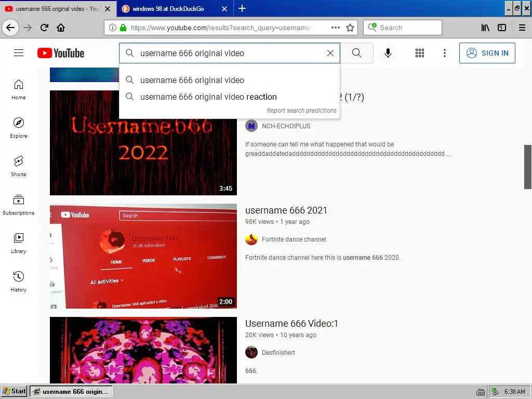The width and height of the screenshot is (532, 399).
Task: Open video title 'Username 666 Video:1'
Action: [291, 324]
